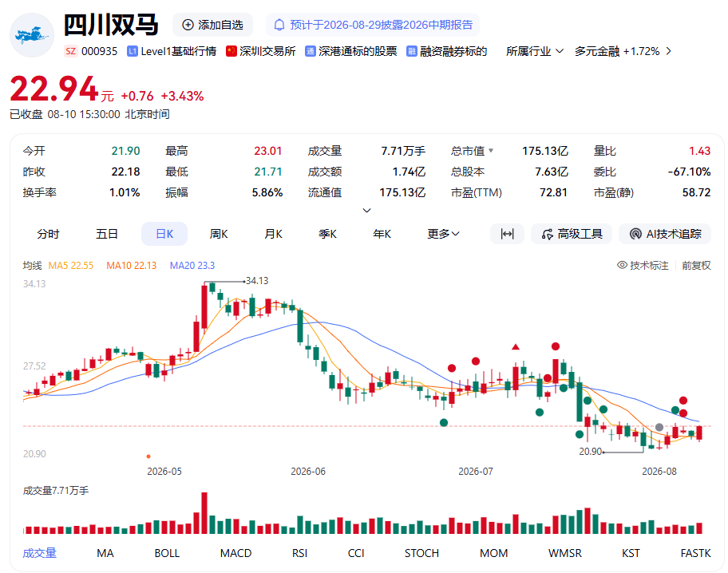The image size is (728, 573).
Task: Select the MACD indicator tab
Action: pos(235,553)
